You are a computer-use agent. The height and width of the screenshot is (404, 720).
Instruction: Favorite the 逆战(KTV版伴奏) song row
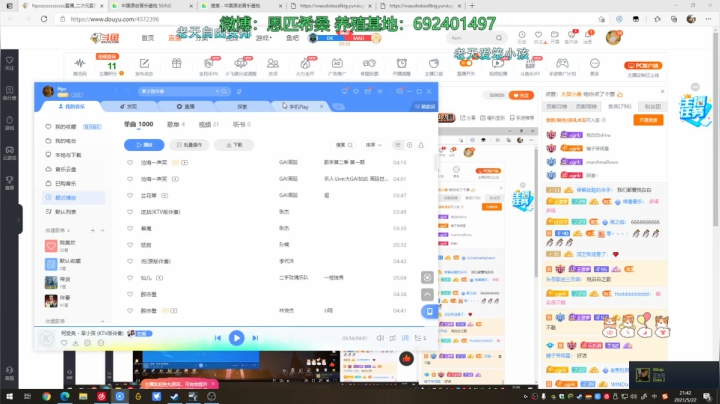click(x=130, y=212)
